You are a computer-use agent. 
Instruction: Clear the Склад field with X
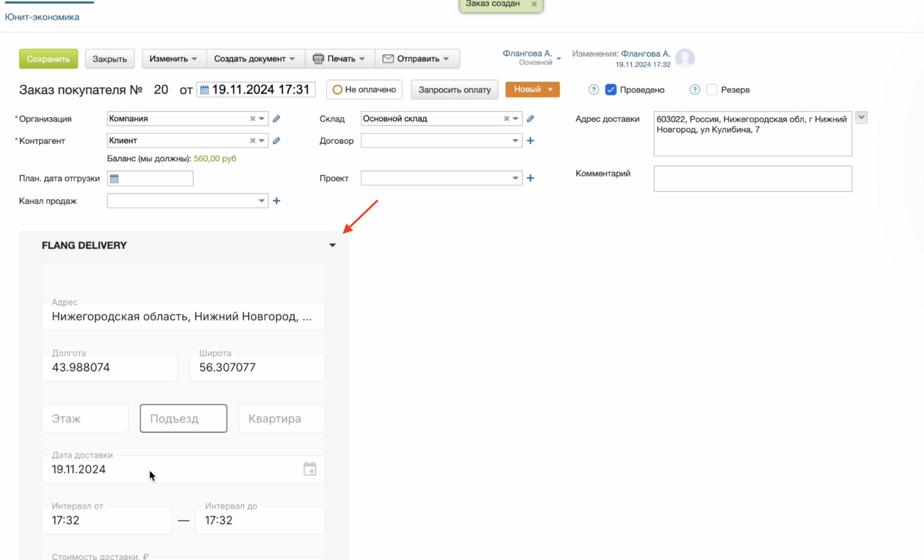pos(507,119)
